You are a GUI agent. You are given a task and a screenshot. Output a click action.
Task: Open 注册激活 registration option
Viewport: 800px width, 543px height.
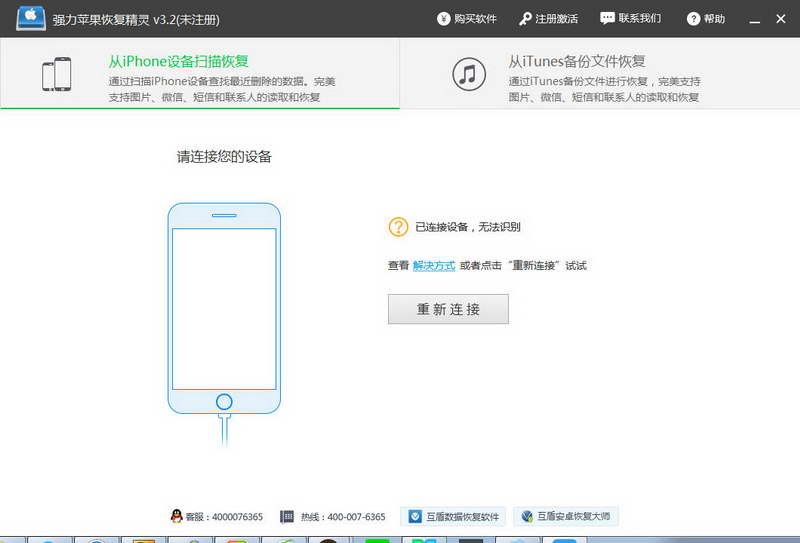(x=548, y=19)
